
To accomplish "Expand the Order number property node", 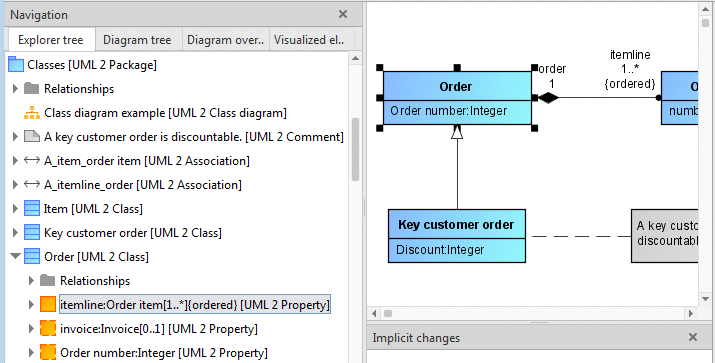I will [31, 353].
